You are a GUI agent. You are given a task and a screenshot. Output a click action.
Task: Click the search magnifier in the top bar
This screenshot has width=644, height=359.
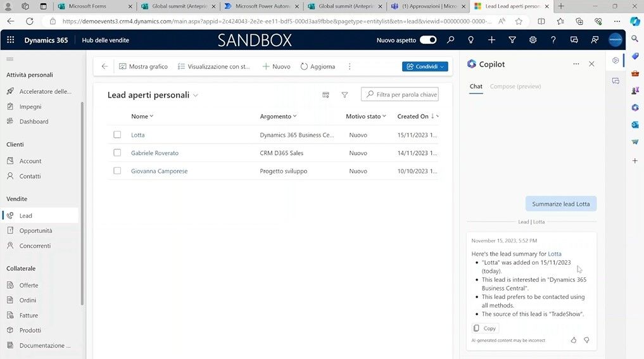(450, 40)
